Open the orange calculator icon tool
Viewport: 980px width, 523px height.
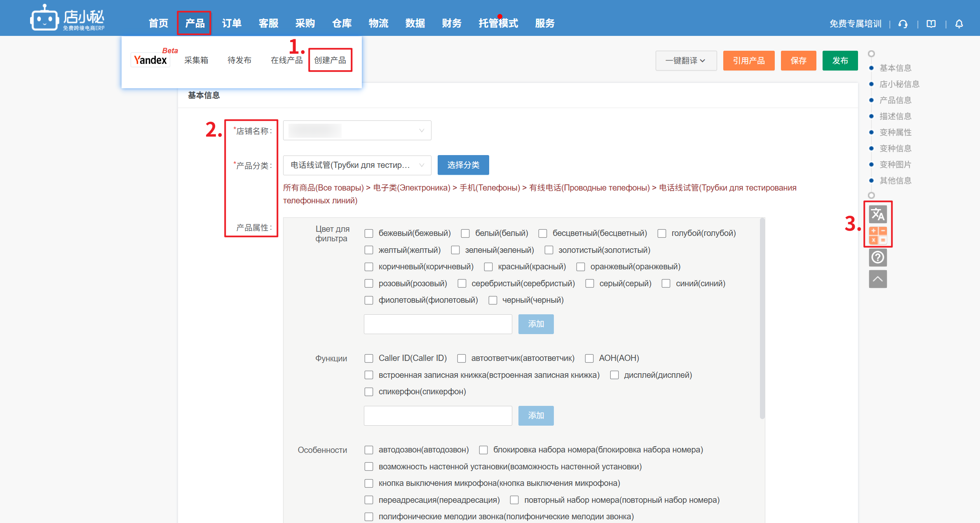tap(877, 236)
